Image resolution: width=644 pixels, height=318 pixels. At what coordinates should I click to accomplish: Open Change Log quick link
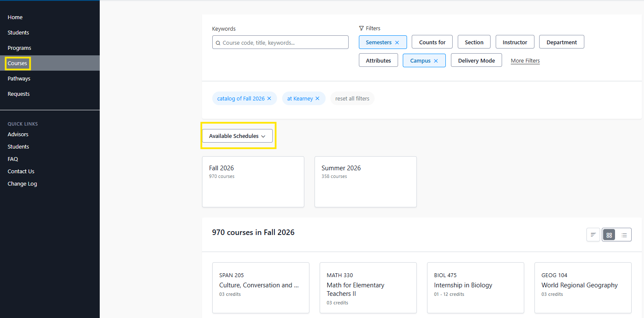point(22,184)
